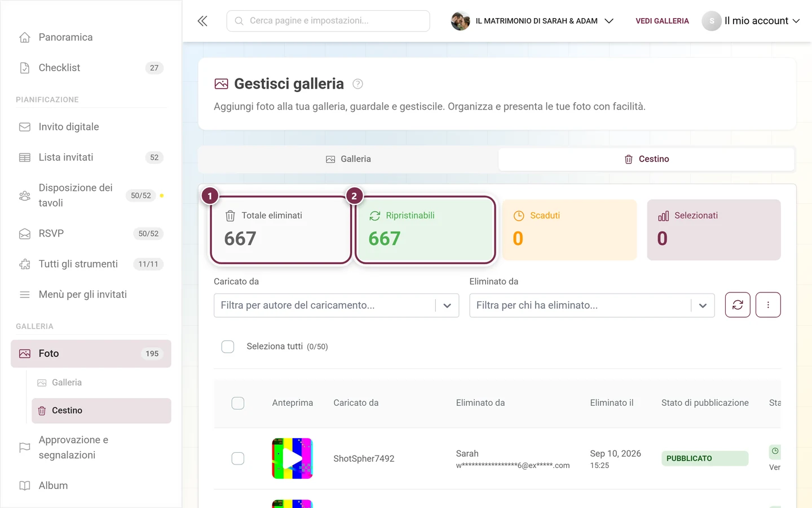Tick the checkbox for ShotSpher7492 row
Screen dimensions: 812x508
238,458
